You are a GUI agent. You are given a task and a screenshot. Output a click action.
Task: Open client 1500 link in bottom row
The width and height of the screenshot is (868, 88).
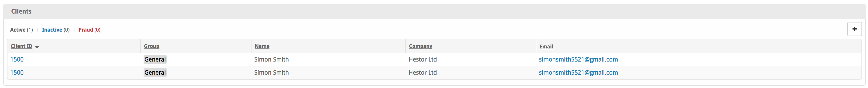(x=17, y=72)
